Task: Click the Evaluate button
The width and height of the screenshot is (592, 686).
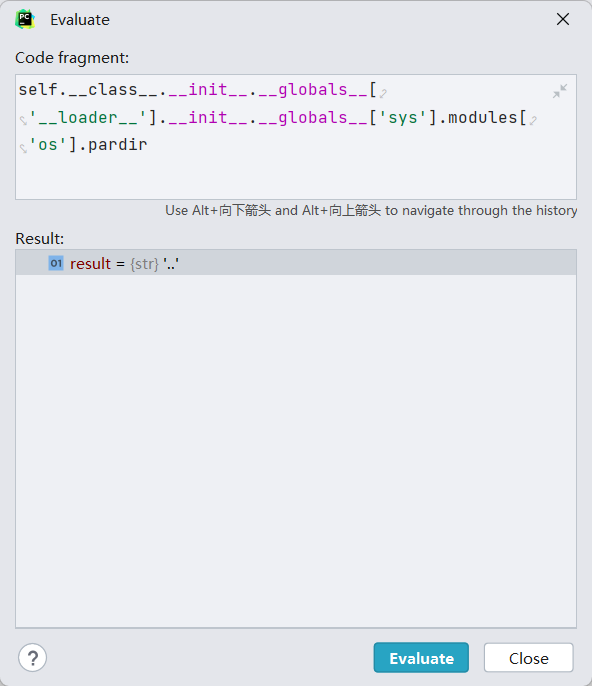Action: [421, 658]
